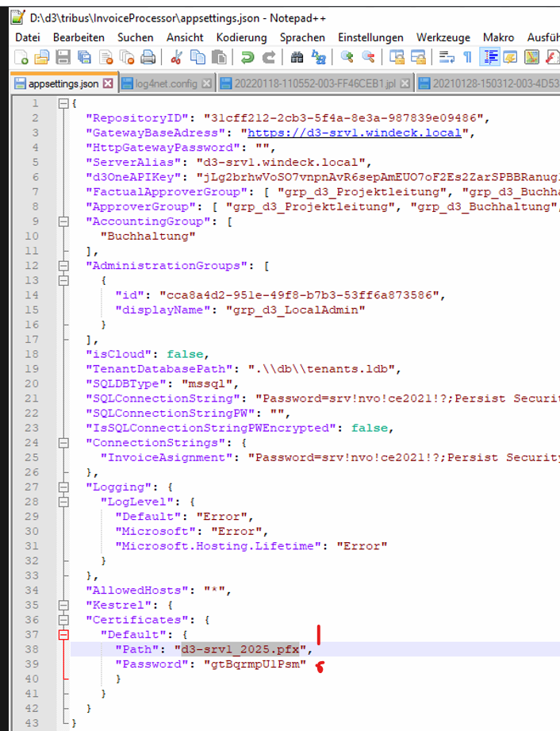This screenshot has height=731, width=560.
Task: Click the Print toolbar icon
Action: tap(148, 57)
